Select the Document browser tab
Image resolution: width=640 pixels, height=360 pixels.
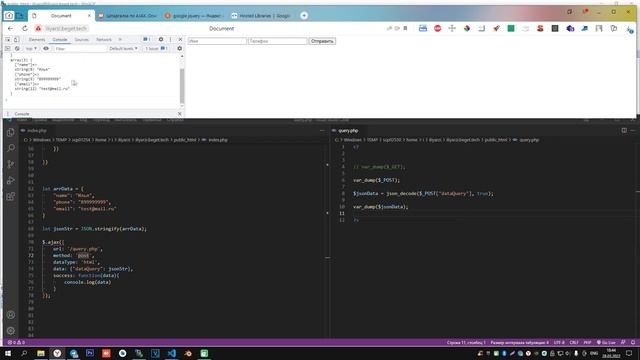[x=62, y=16]
